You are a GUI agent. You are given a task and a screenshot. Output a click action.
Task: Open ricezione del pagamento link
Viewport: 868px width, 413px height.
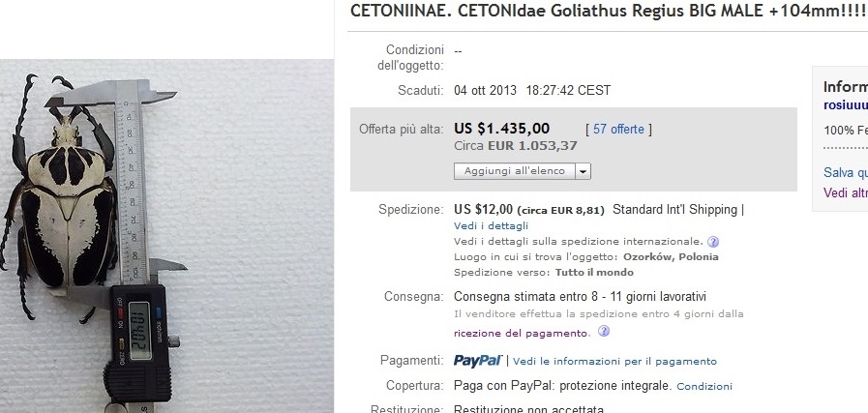click(521, 333)
